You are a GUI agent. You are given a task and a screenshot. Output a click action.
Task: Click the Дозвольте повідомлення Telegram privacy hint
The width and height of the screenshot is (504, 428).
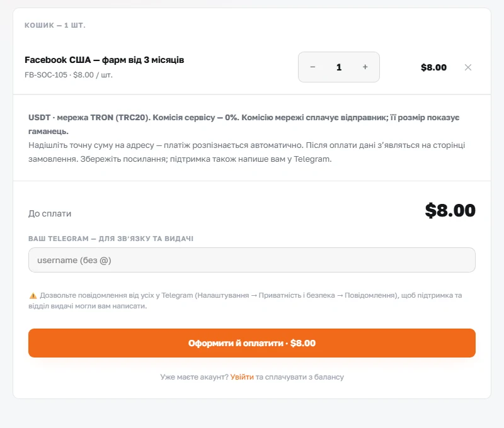tap(245, 300)
